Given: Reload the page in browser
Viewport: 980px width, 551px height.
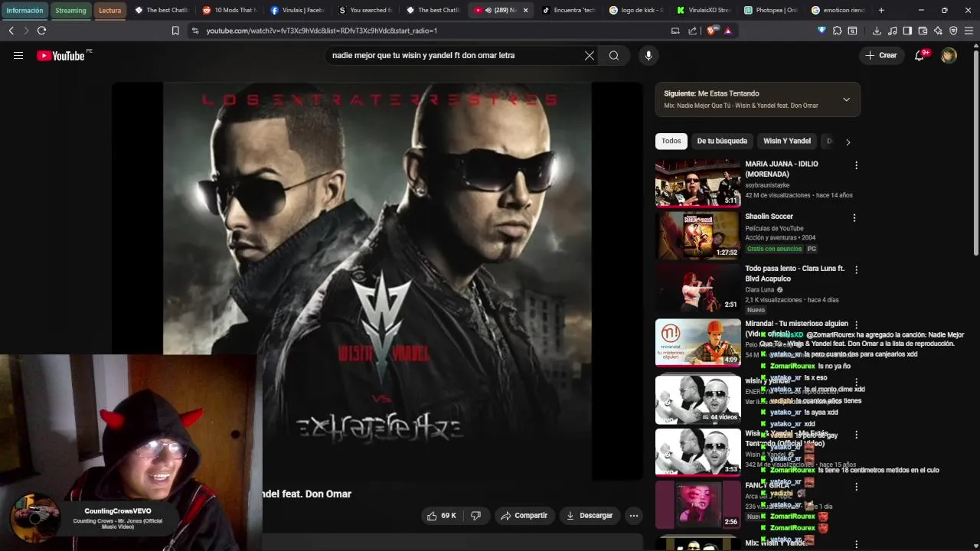Looking at the screenshot, I should point(41,31).
